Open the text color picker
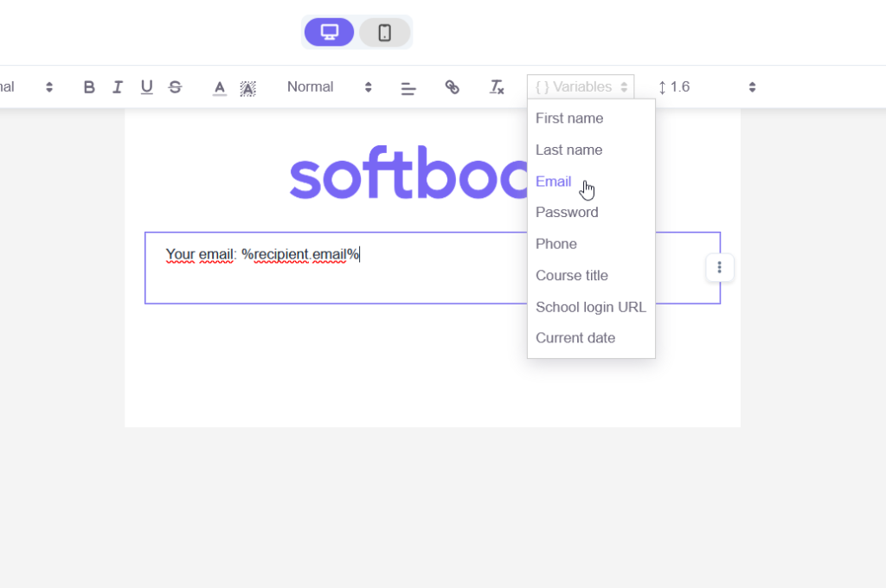Viewport: 886px width, 588px height. point(219,87)
